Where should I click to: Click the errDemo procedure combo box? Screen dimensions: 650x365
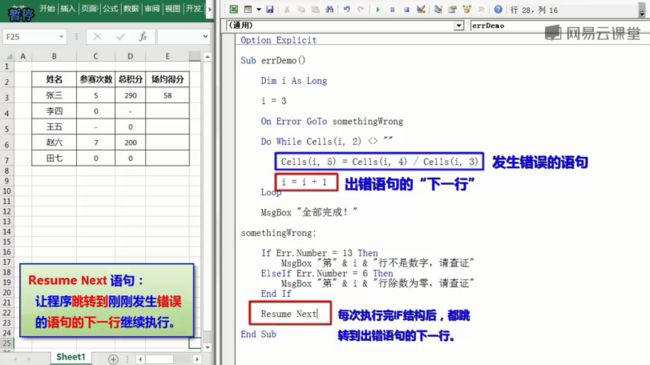pos(560,26)
